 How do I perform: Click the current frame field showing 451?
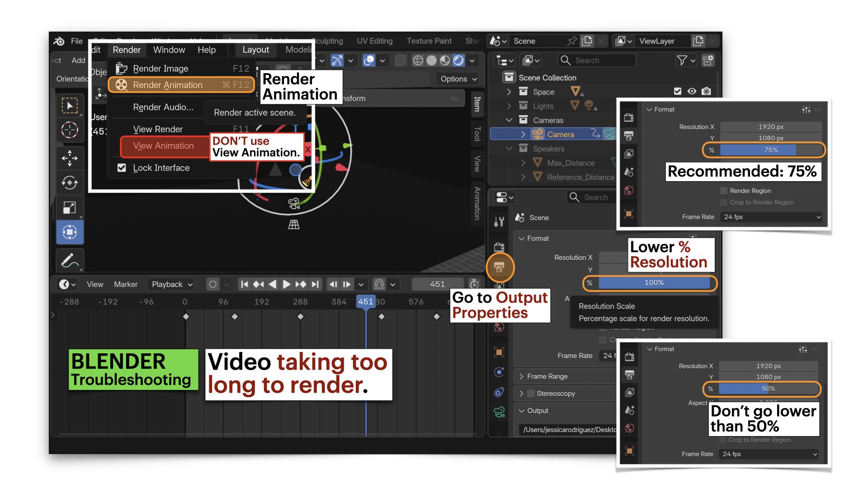pos(437,284)
